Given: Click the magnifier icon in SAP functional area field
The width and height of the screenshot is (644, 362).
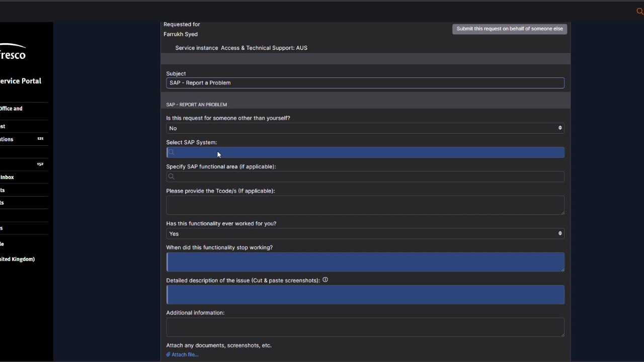Looking at the screenshot, I should click(x=171, y=176).
